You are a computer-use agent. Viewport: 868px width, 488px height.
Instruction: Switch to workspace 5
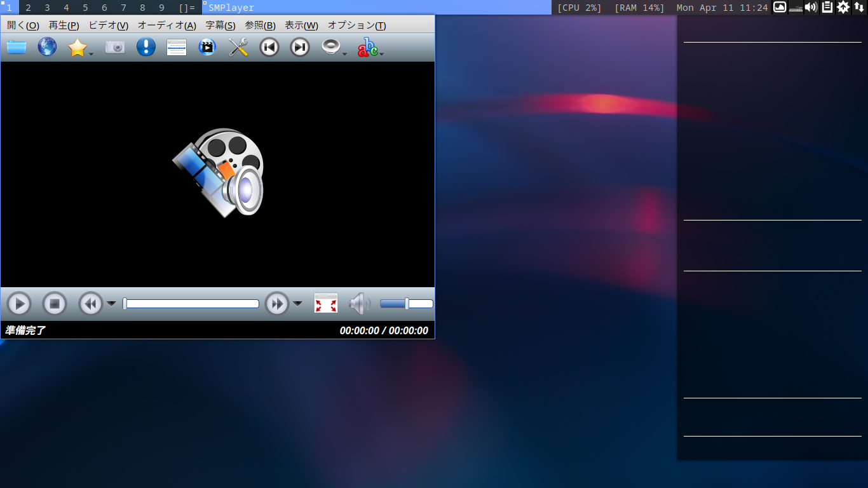pyautogui.click(x=86, y=8)
